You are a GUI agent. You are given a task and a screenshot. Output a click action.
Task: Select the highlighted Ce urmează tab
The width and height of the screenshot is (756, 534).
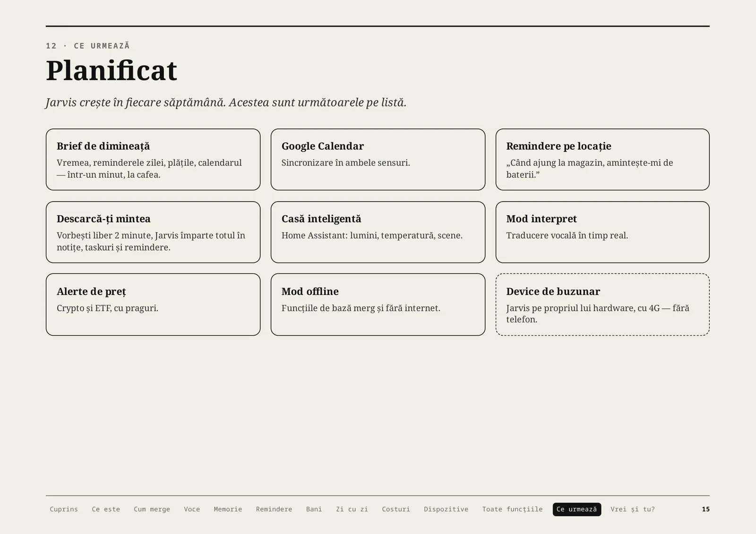577,509
